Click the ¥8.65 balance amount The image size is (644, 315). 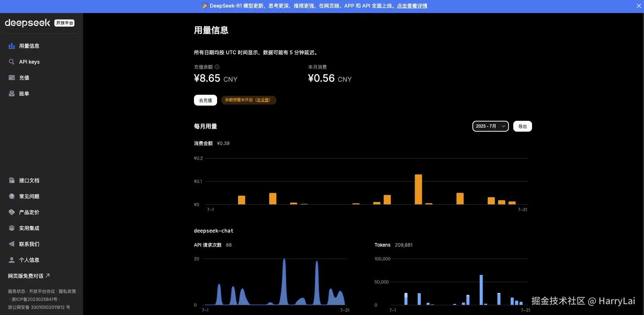(x=207, y=78)
